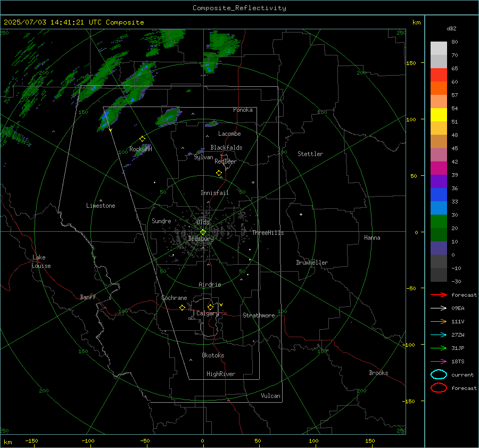This screenshot has width=479, height=448.
Task: Click the Cochrane map label
Action: pyautogui.click(x=174, y=298)
